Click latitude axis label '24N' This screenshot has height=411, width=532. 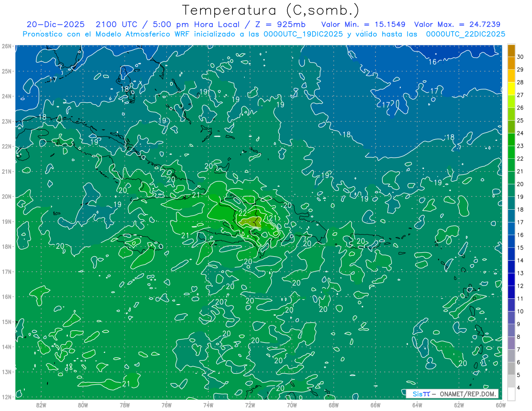click(7, 96)
